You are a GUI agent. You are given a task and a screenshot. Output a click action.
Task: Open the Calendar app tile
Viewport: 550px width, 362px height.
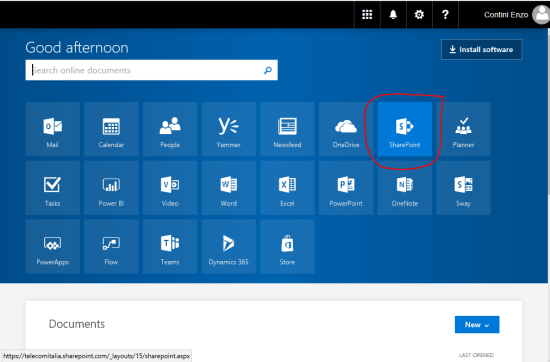111,129
